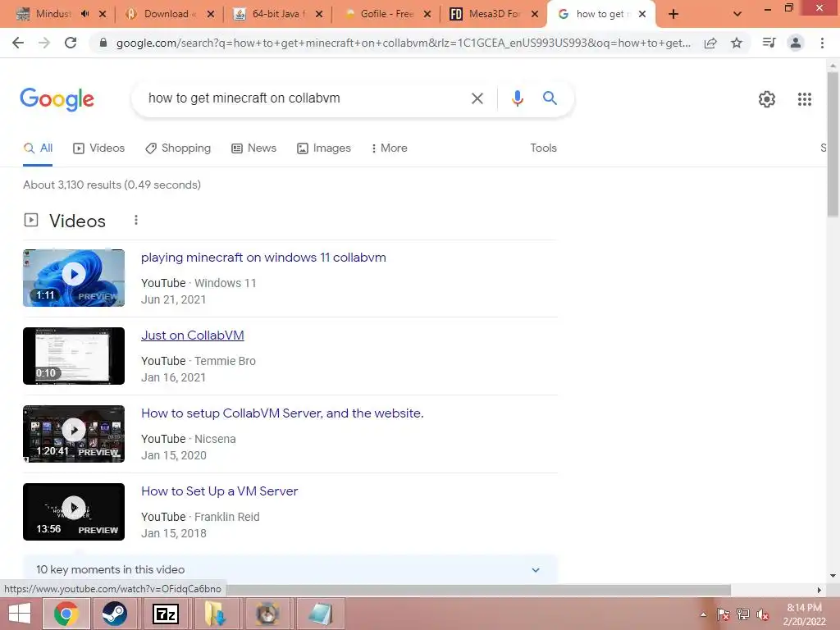Viewport: 840px width, 630px height.
Task: Open the Windows Start menu
Action: pyautogui.click(x=20, y=614)
